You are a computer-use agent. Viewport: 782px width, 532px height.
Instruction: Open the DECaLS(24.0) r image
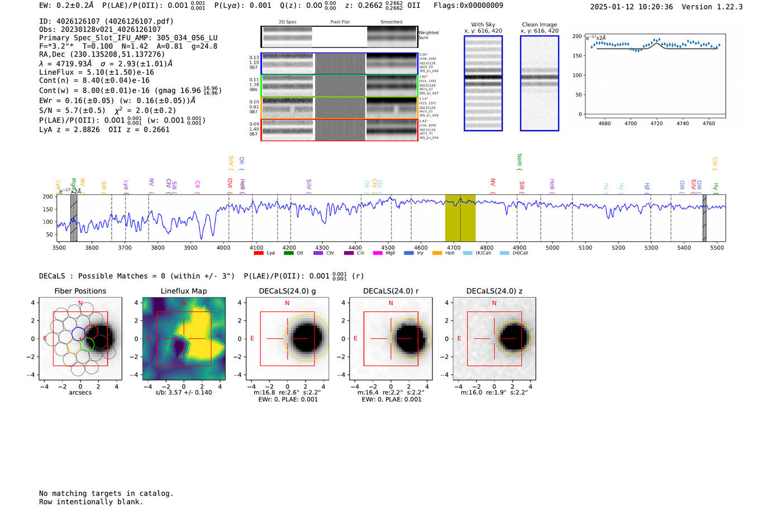[x=390, y=338]
